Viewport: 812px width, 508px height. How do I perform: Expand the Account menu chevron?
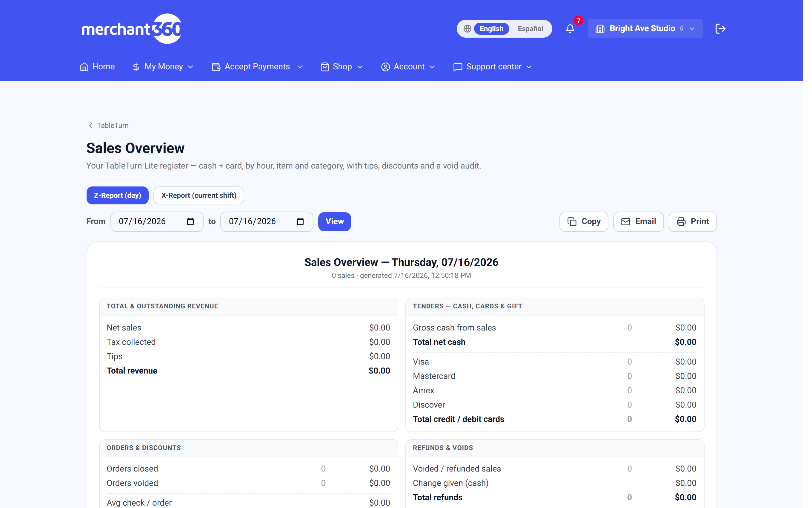click(432, 67)
